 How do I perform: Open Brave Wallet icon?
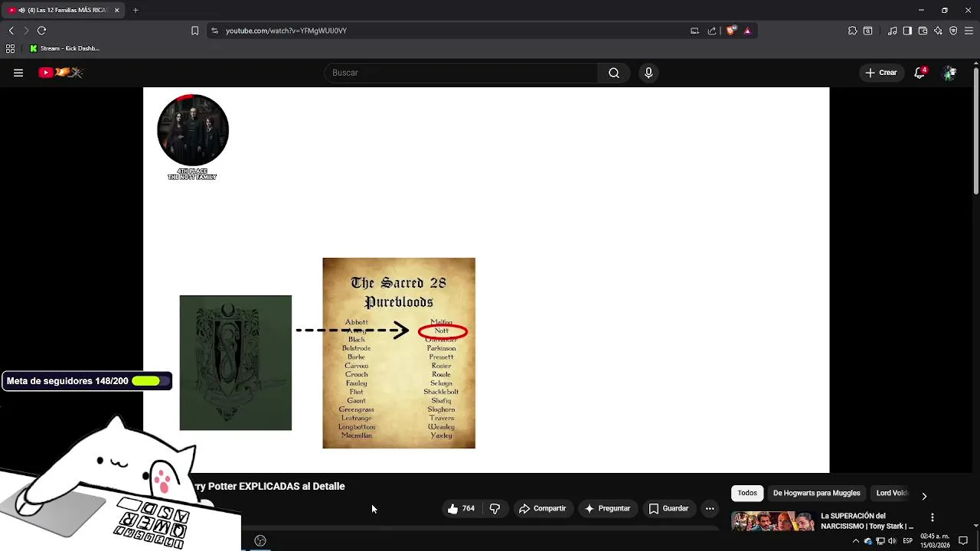(923, 31)
